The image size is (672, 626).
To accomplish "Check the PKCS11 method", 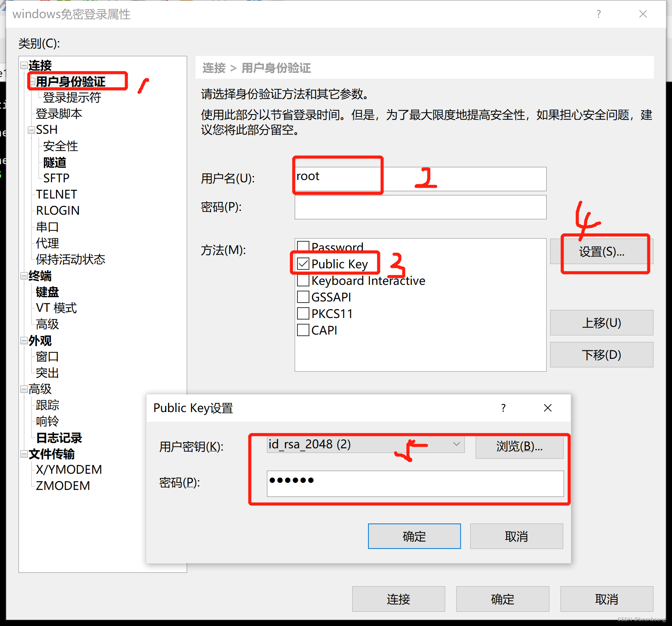I will tap(303, 313).
